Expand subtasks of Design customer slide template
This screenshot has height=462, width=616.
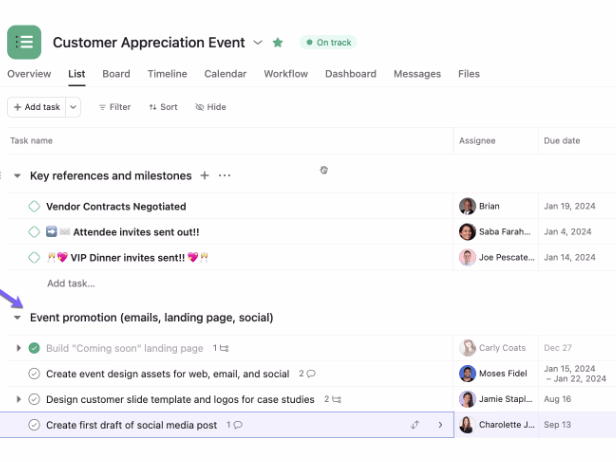coord(18,399)
